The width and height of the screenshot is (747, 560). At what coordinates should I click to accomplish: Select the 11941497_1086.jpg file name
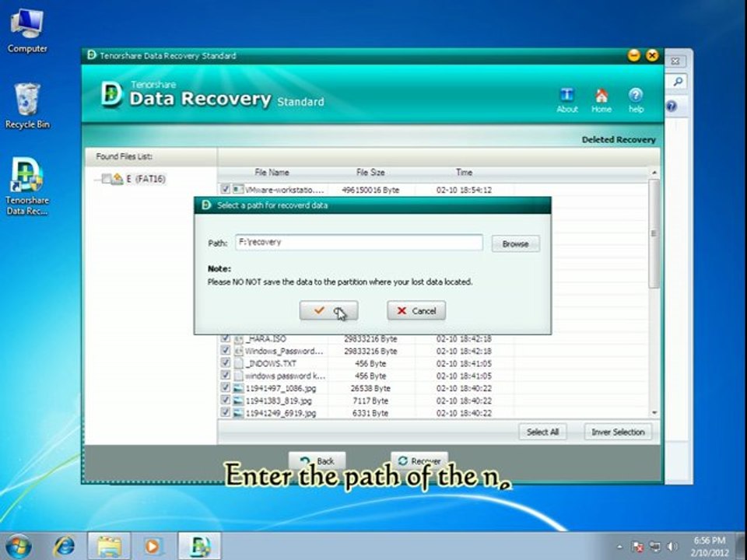[281, 388]
